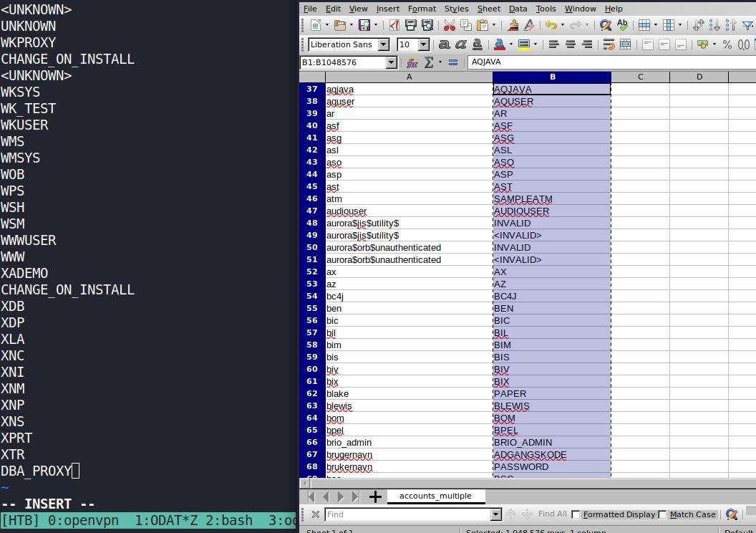The height and width of the screenshot is (533, 756).
Task: Click Sort Descending icon
Action: point(731,25)
